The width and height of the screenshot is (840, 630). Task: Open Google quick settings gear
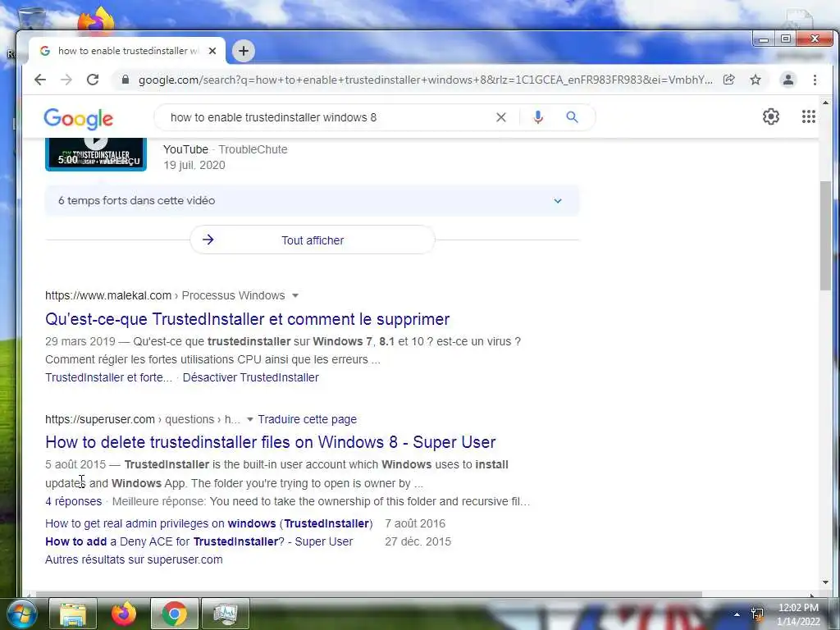[x=771, y=116]
